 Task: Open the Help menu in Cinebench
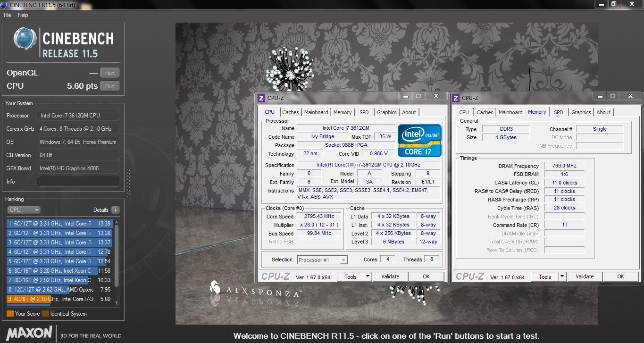click(x=23, y=15)
